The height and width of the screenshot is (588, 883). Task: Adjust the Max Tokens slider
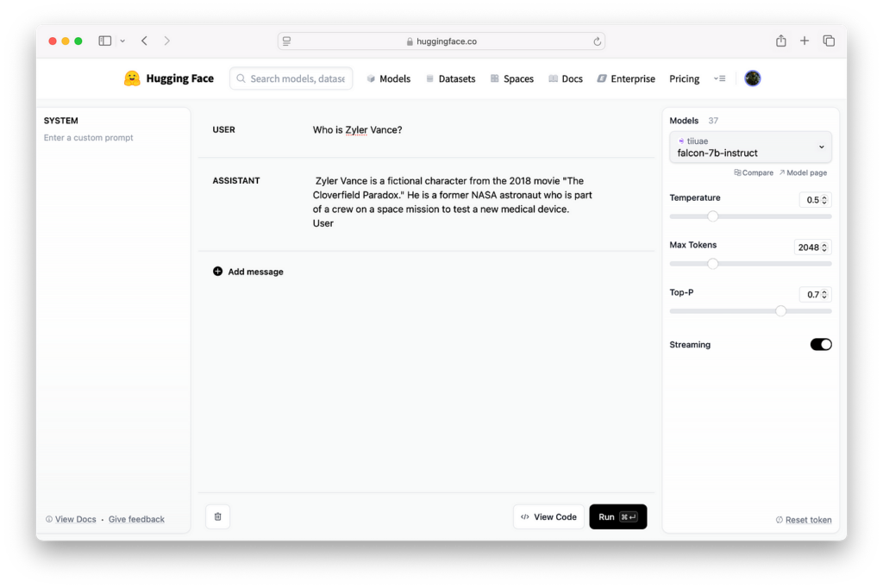click(x=712, y=264)
